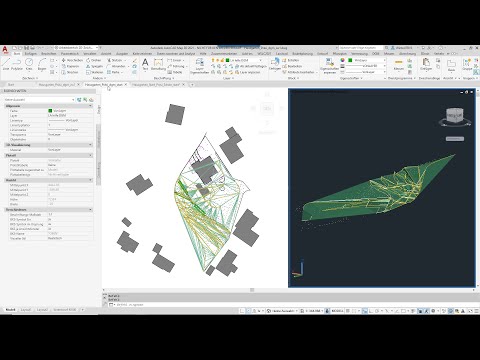Screen dimensions: 480x360
Task: Click the Bearbeiten block button
Action: click(292, 66)
